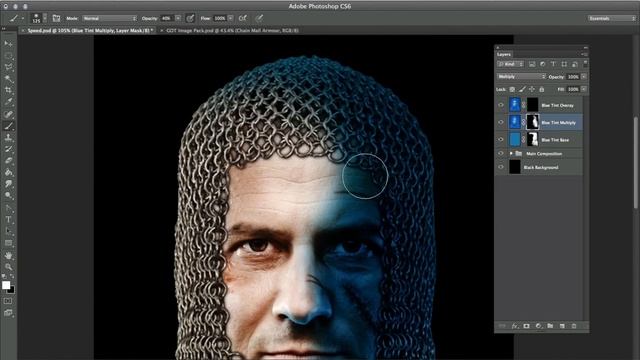
Task: Select the Pen tool
Action: [8, 208]
